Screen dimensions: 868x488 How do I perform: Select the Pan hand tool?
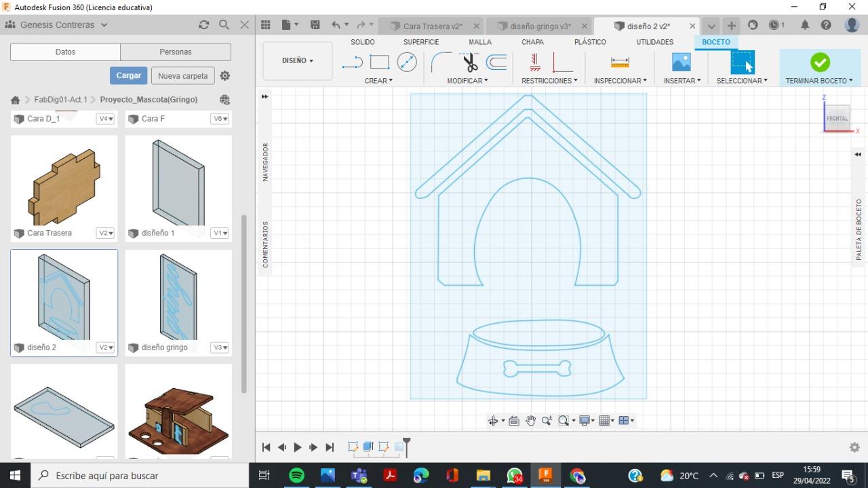point(530,421)
